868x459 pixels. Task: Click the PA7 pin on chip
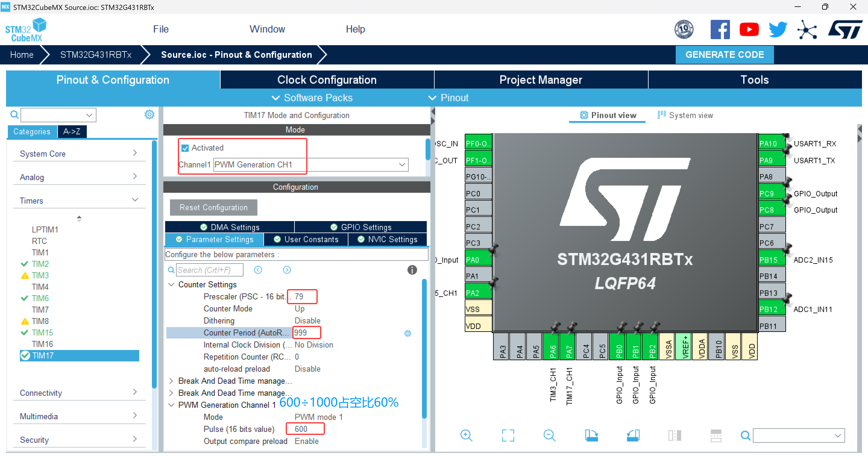pos(568,346)
